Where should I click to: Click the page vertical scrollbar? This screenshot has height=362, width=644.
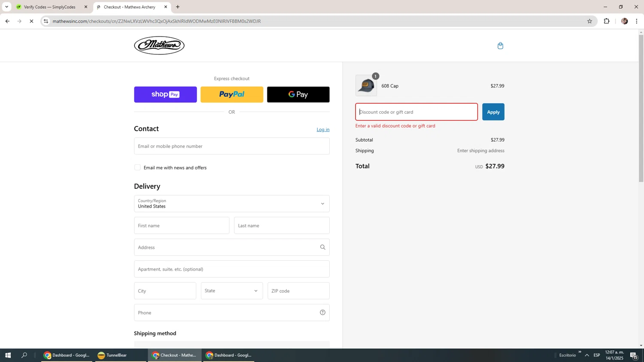641,109
